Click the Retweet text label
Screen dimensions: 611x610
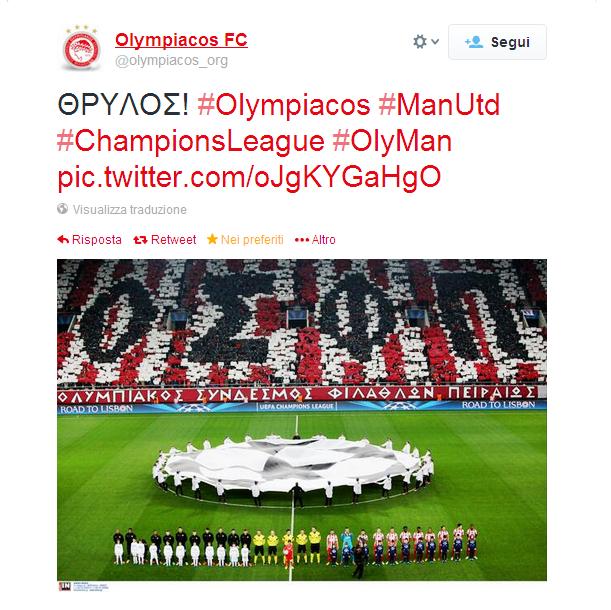(x=173, y=239)
